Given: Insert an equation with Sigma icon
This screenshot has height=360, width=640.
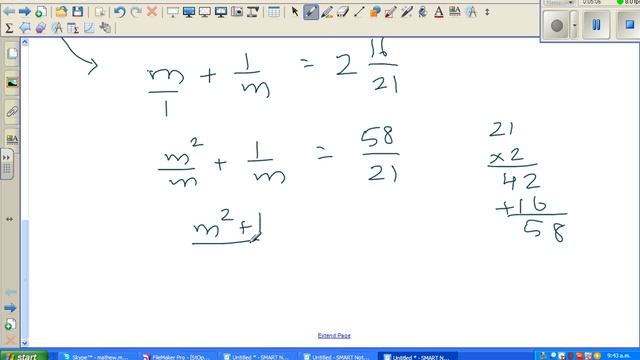Looking at the screenshot, I should (x=9, y=28).
